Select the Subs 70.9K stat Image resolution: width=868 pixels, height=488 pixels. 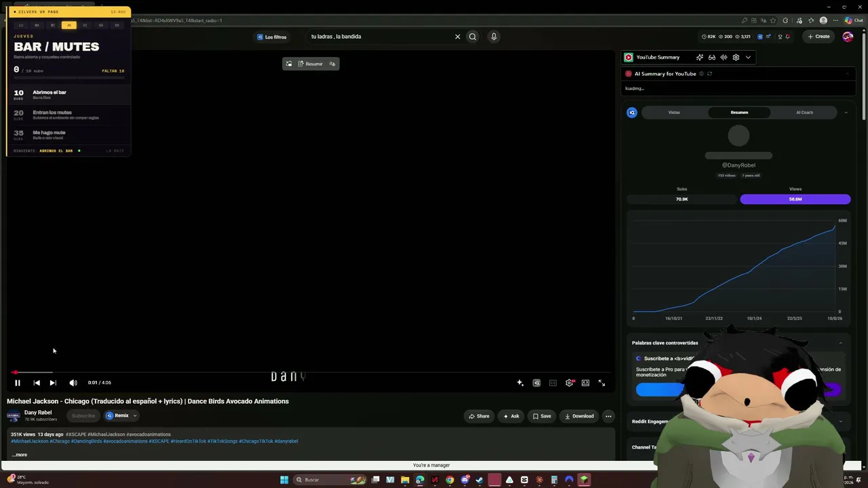click(682, 199)
